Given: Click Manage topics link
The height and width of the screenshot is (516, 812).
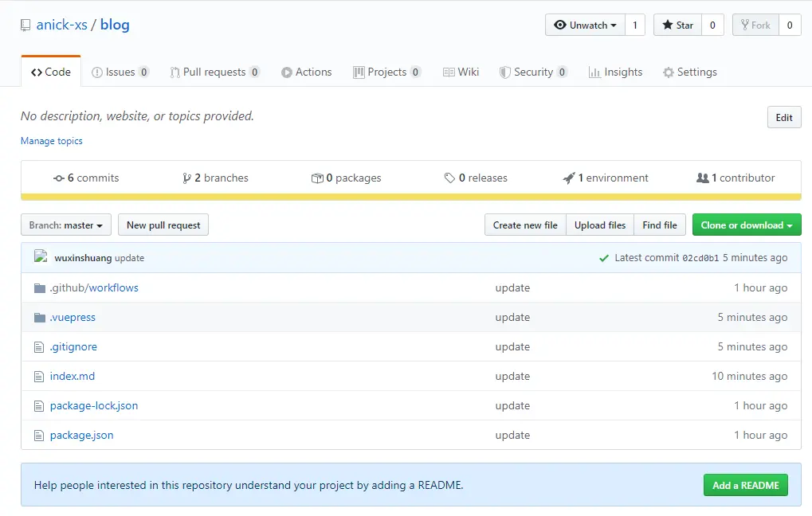Looking at the screenshot, I should pos(51,141).
